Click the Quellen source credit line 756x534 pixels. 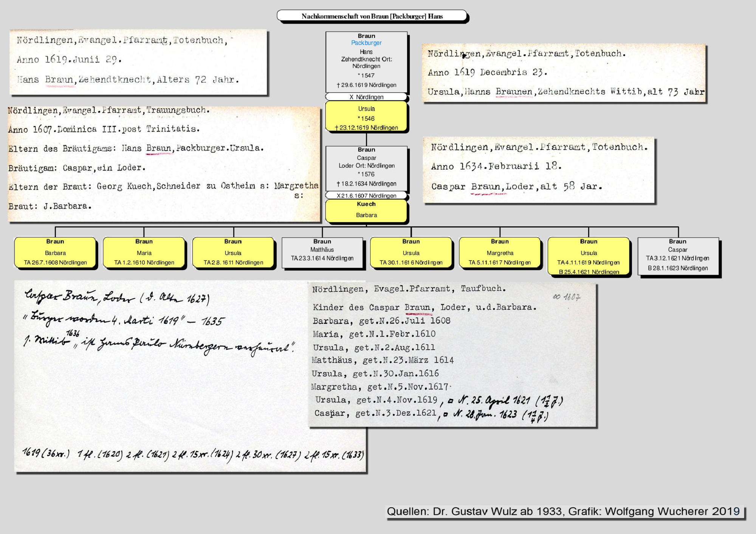[563, 512]
